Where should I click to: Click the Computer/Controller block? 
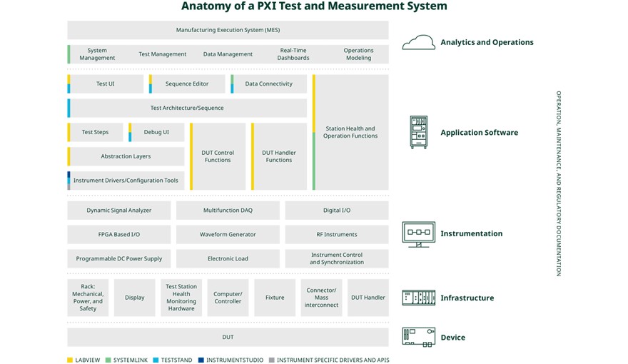coord(228,298)
